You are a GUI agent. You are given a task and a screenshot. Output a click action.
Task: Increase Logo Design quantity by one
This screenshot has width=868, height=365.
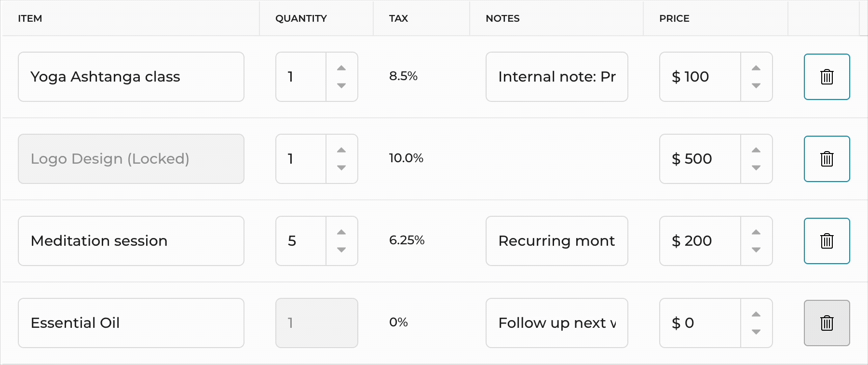coord(341,150)
